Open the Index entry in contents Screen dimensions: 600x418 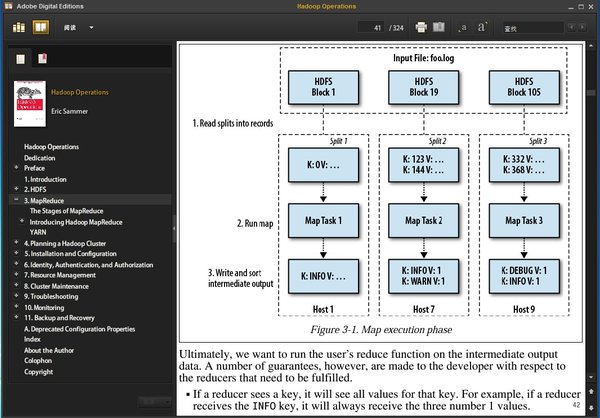[x=33, y=339]
